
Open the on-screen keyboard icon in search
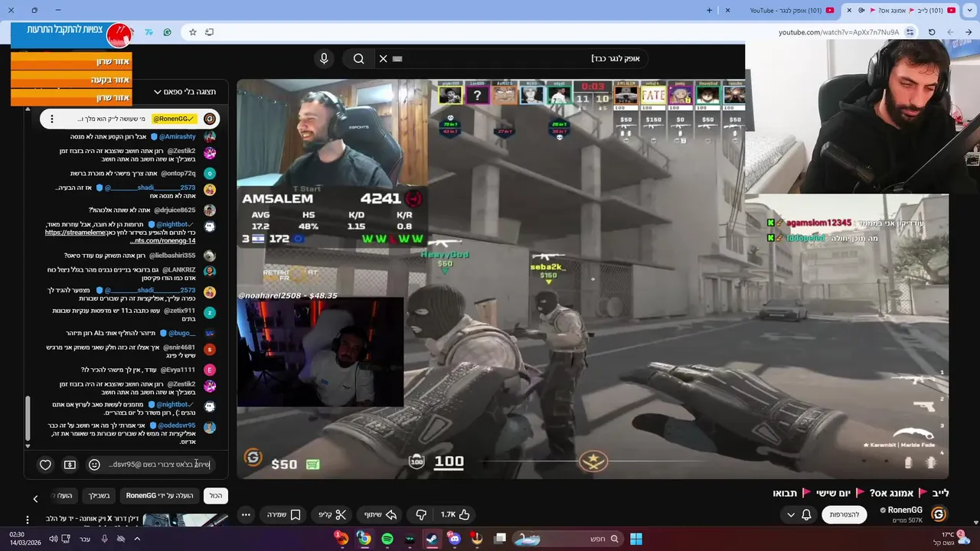397,59
